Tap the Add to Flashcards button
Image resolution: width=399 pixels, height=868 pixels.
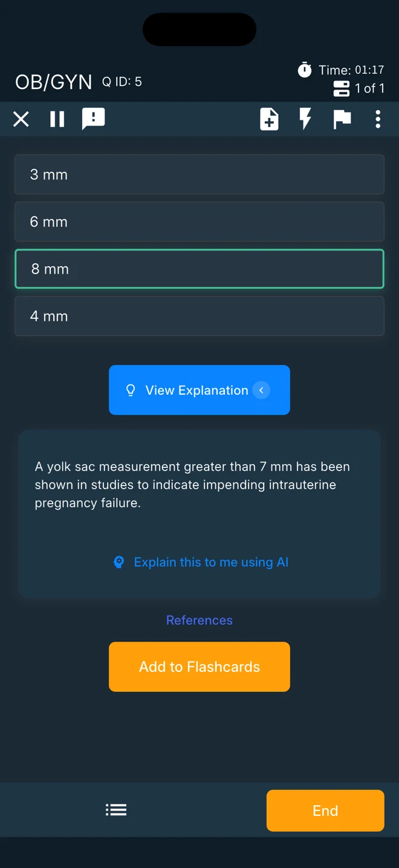click(199, 666)
